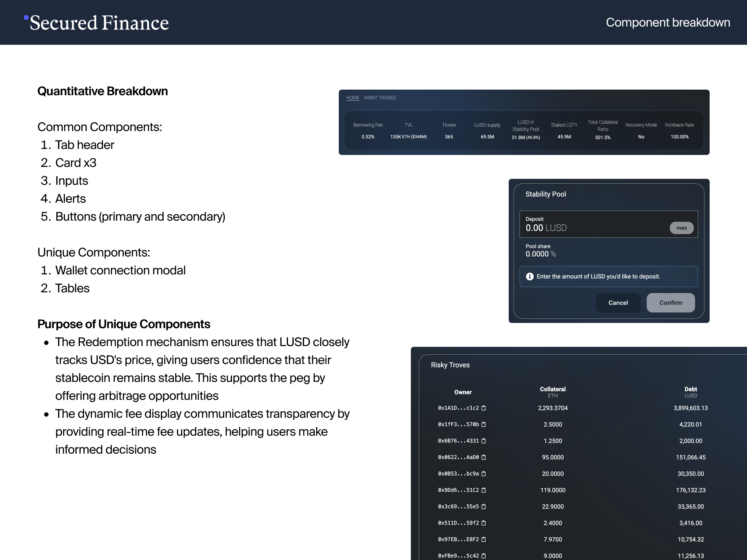Click debt value 3,899,603.13
This screenshot has width=747, height=560.
pos(691,408)
